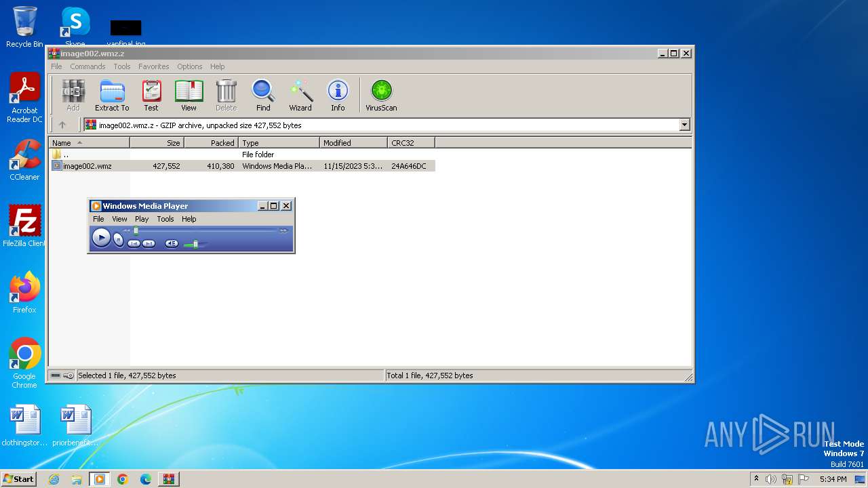868x488 pixels.
Task: Open Media Player Help menu
Action: pyautogui.click(x=189, y=219)
